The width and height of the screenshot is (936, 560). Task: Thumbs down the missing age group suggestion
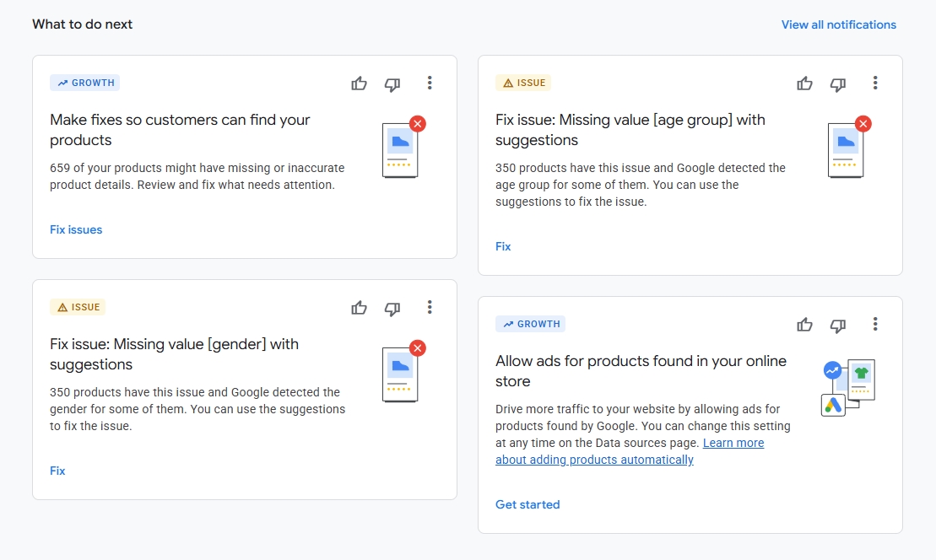(x=837, y=83)
